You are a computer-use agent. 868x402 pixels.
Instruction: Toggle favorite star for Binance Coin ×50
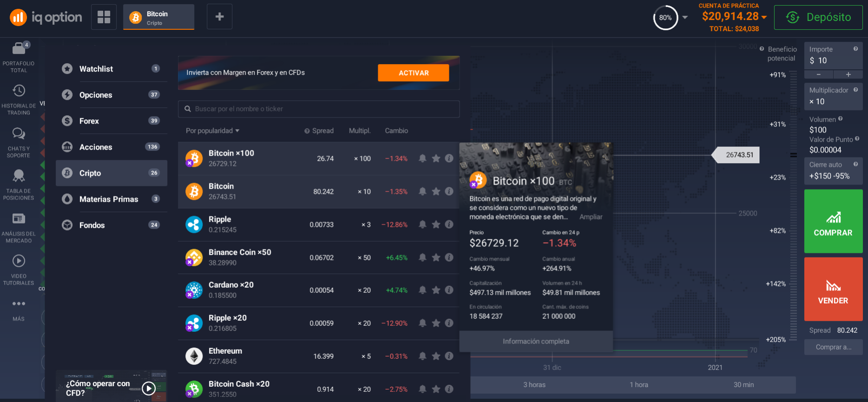436,257
